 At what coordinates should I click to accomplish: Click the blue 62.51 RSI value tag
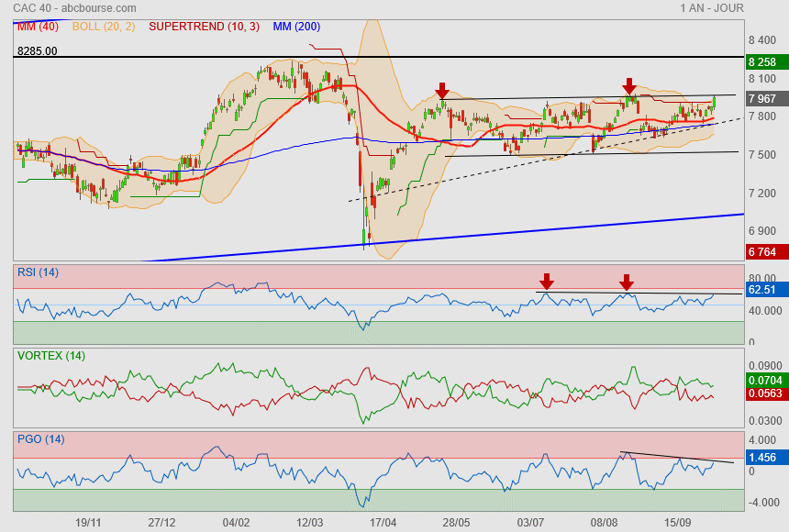[763, 289]
